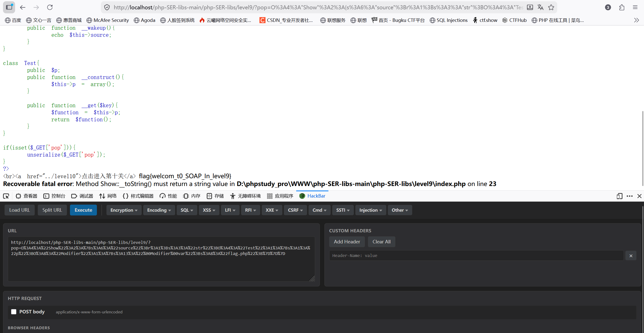The height and width of the screenshot is (333, 644).
Task: Click the 点击进入第十关 level10 link text
Action: tap(103, 176)
